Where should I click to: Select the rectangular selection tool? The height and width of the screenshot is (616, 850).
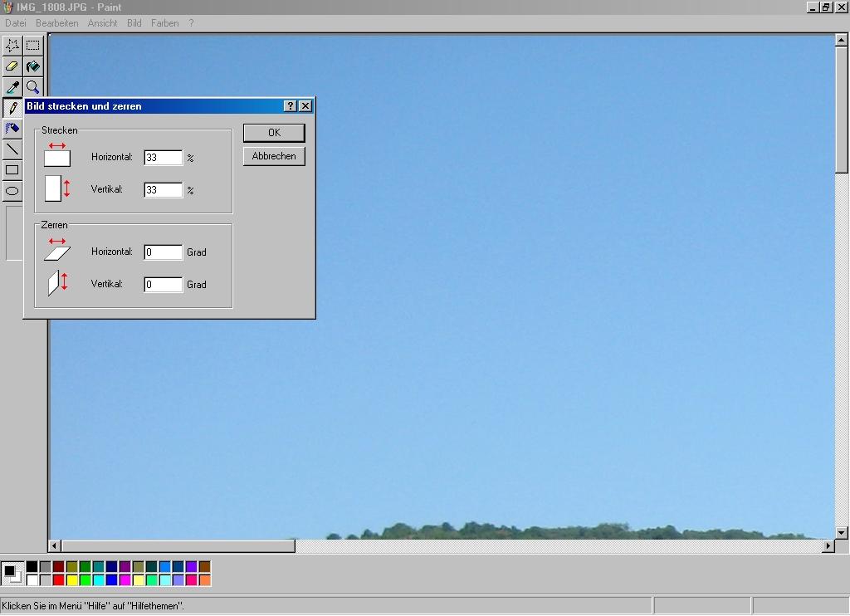click(32, 46)
